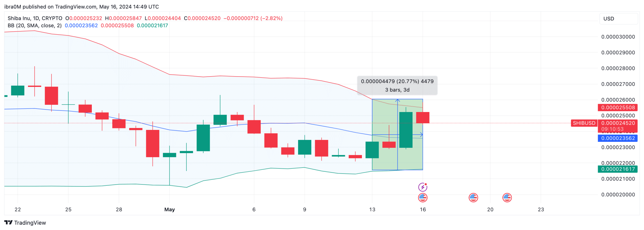Click the 0.000029000 price axis label
Screen dimensions: 644x230
[x=618, y=52]
